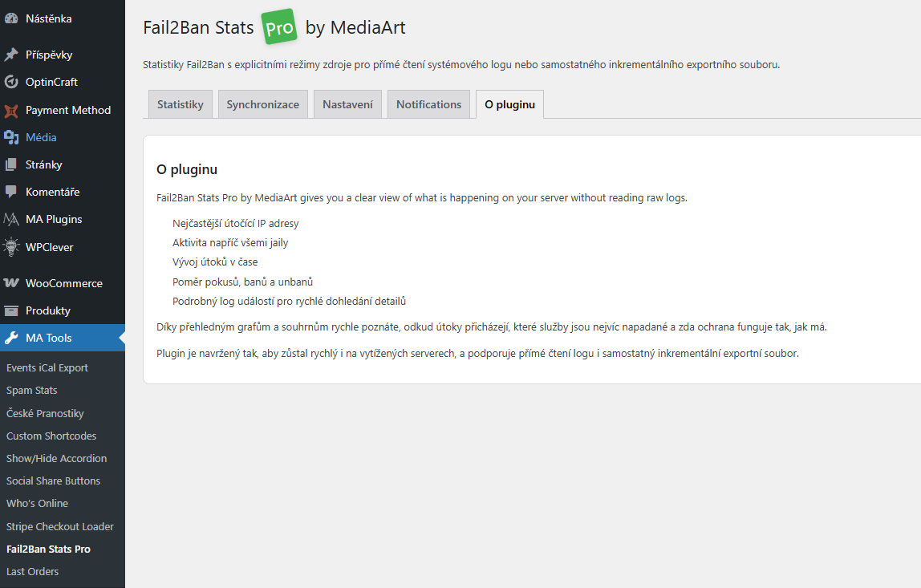Click the WPClever lightbulb icon

coord(11,247)
